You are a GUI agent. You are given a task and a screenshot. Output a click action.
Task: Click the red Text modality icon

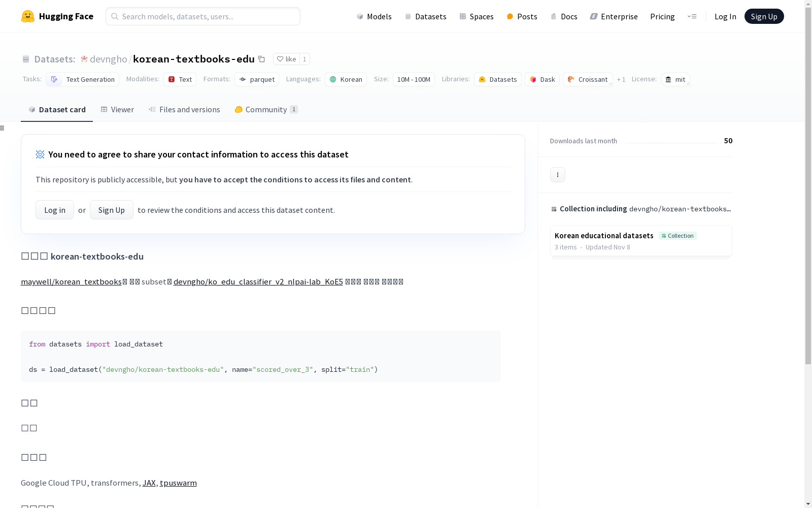pos(172,79)
